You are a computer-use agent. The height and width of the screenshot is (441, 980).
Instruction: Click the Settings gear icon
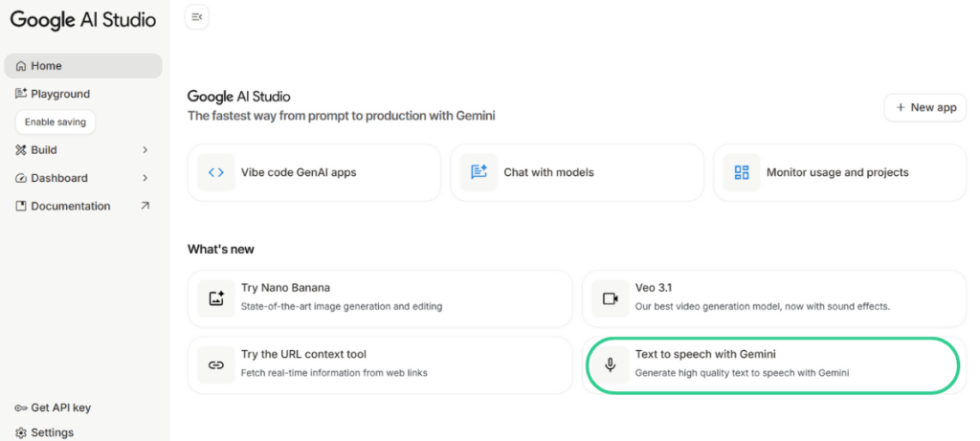pos(21,432)
